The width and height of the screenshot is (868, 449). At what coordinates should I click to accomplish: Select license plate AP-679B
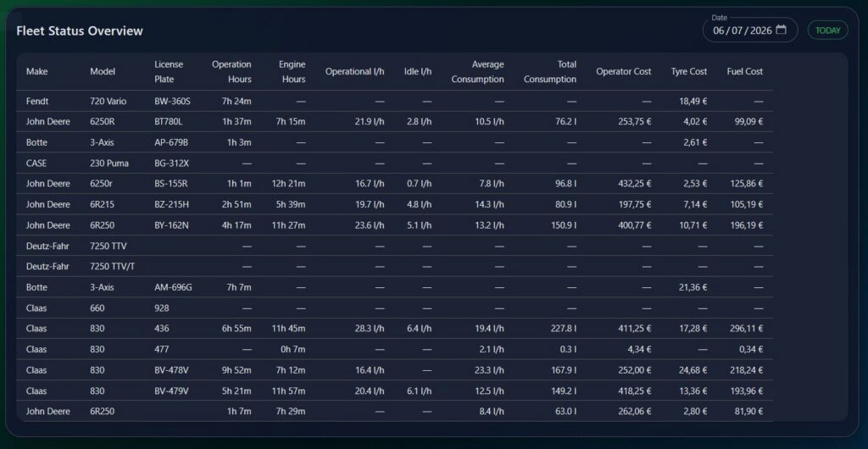[171, 142]
